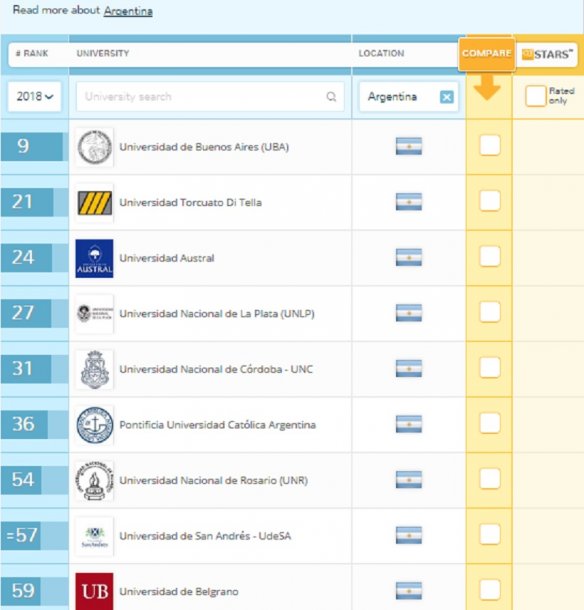Click the Argentina flag in the Córdoba UNC row
The height and width of the screenshot is (610, 584).
coord(409,369)
